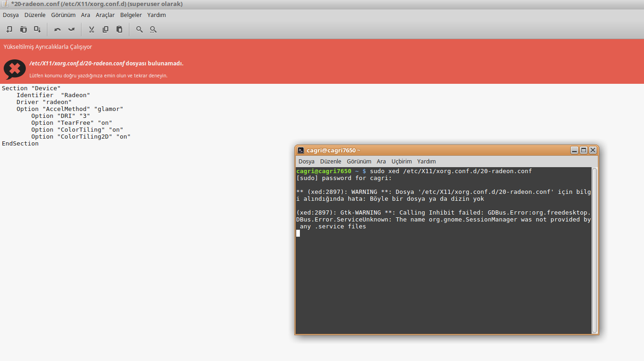Image resolution: width=644 pixels, height=361 pixels.
Task: Open the Ara menu in xed
Action: (x=86, y=15)
